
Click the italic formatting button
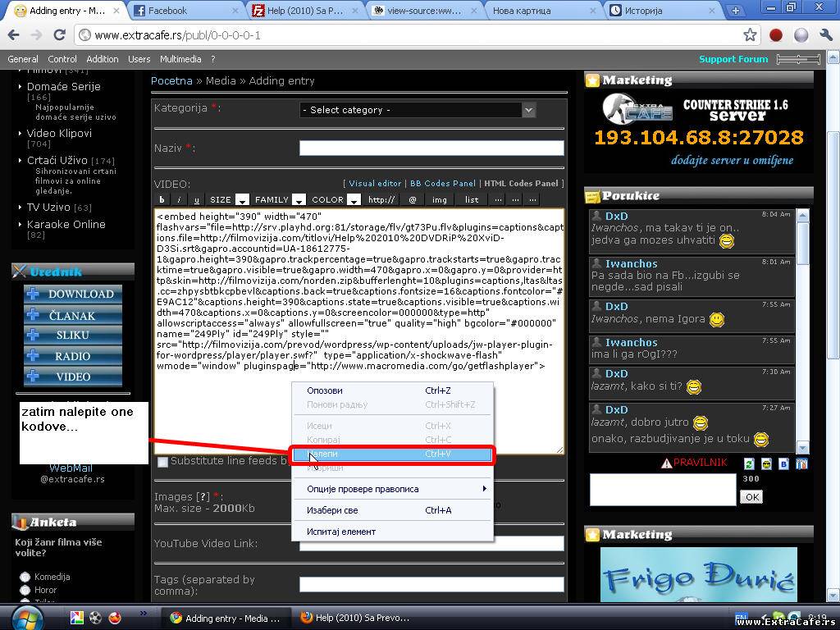pos(180,199)
